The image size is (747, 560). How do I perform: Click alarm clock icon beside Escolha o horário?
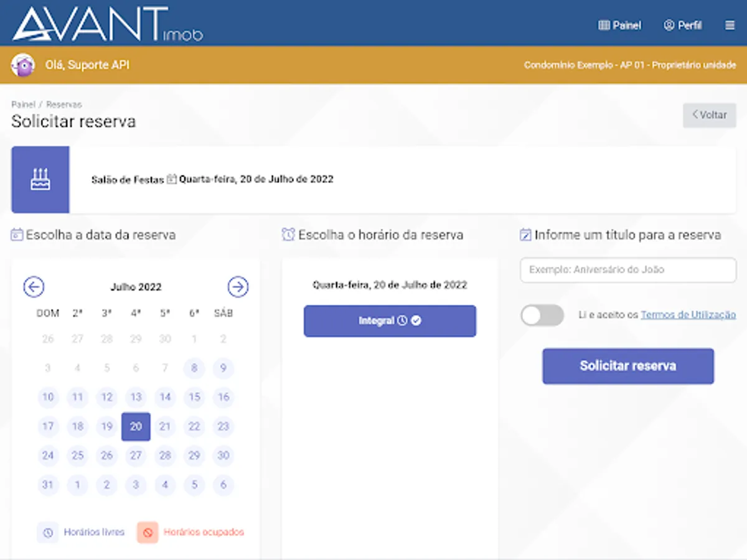(288, 235)
